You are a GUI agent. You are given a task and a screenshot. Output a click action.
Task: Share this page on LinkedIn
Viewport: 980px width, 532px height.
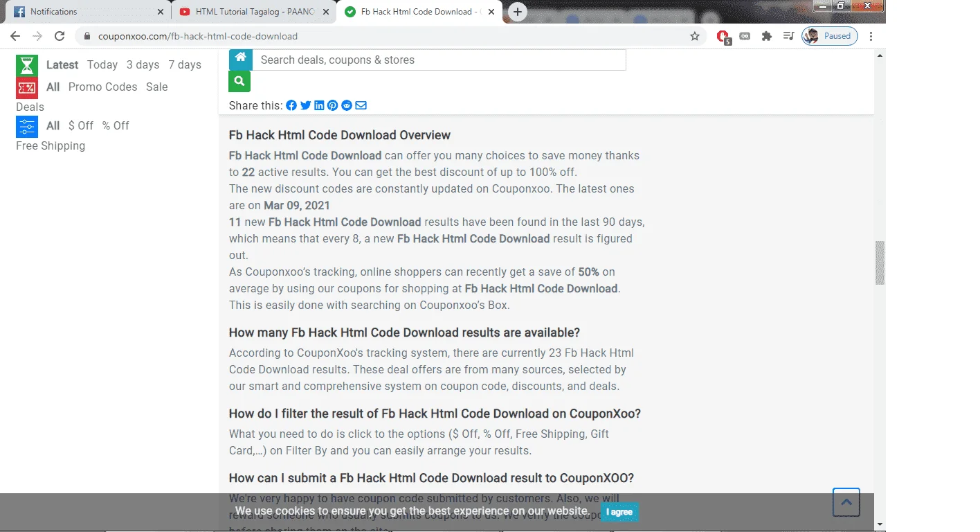pos(319,105)
